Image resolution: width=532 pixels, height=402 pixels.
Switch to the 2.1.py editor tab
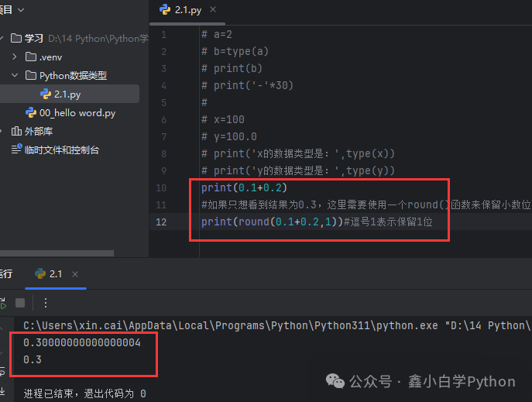[x=188, y=10]
